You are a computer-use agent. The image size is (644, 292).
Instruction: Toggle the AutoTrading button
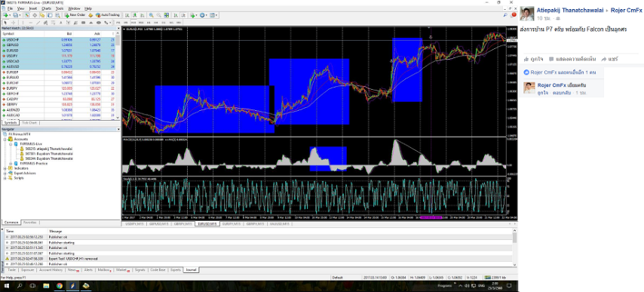click(x=108, y=15)
